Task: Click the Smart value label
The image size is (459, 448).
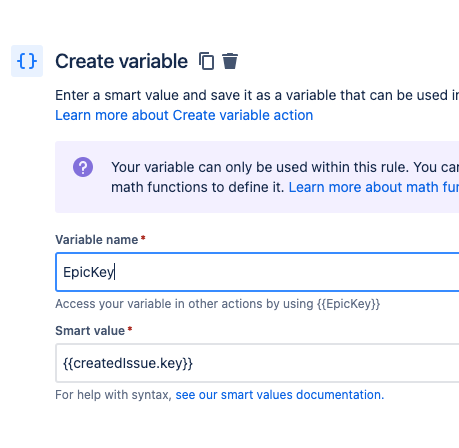Action: pyautogui.click(x=90, y=331)
